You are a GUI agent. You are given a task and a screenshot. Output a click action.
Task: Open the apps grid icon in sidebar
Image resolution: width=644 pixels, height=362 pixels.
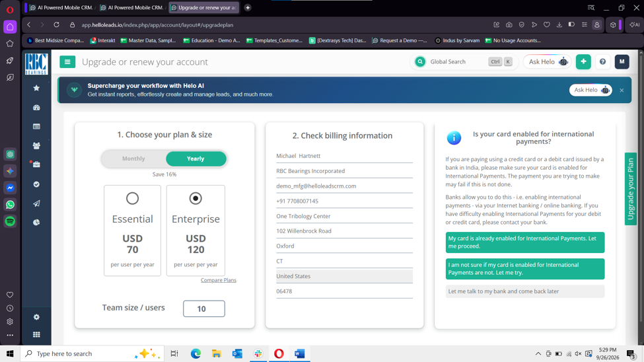coord(36,334)
